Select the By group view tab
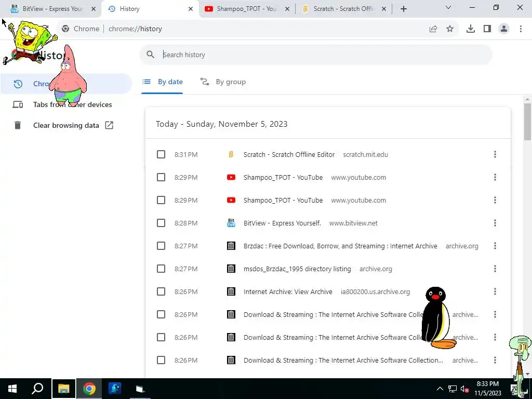Image resolution: width=532 pixels, height=399 pixels. click(223, 82)
